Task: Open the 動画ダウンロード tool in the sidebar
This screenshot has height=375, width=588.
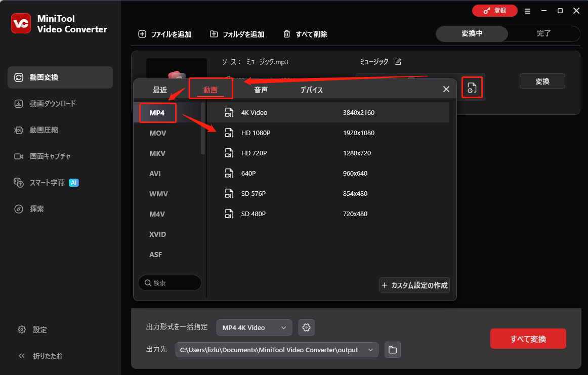Action: (x=54, y=103)
